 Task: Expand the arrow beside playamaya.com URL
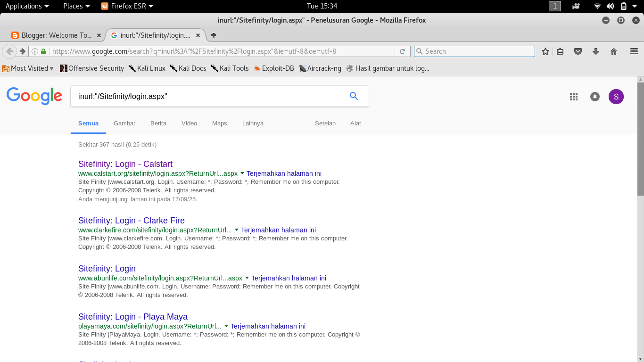coord(226,326)
